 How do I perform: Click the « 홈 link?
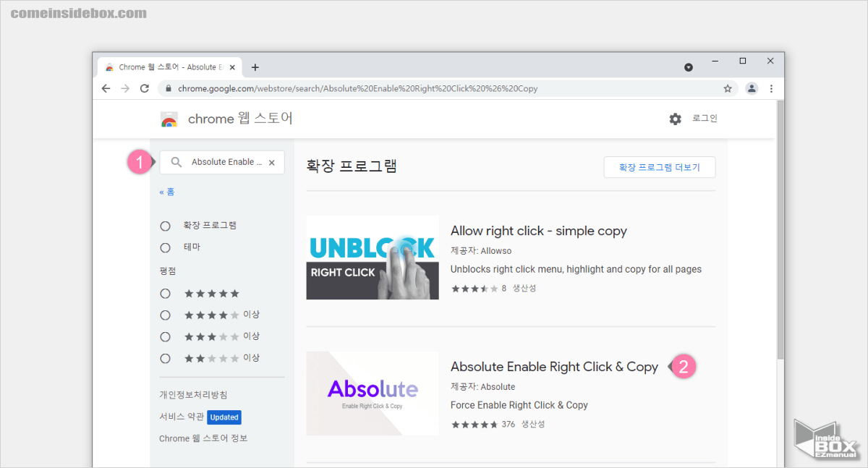[166, 192]
